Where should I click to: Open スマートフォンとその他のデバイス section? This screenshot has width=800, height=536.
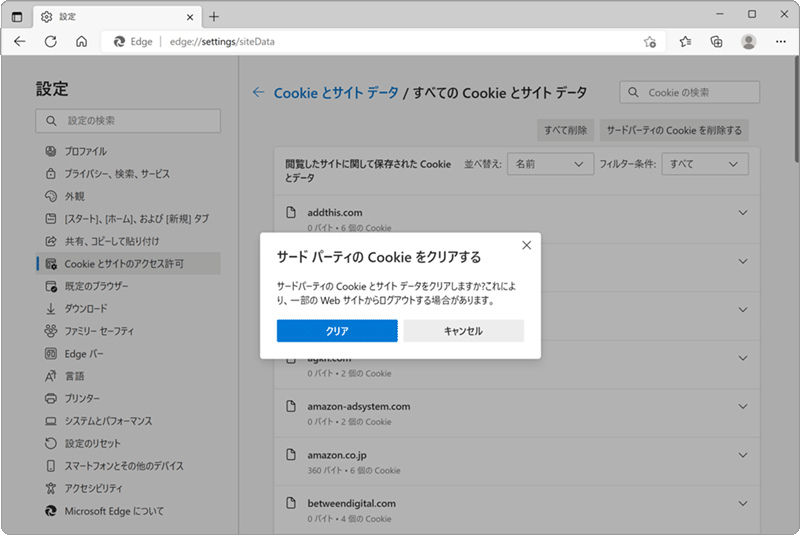pos(128,466)
